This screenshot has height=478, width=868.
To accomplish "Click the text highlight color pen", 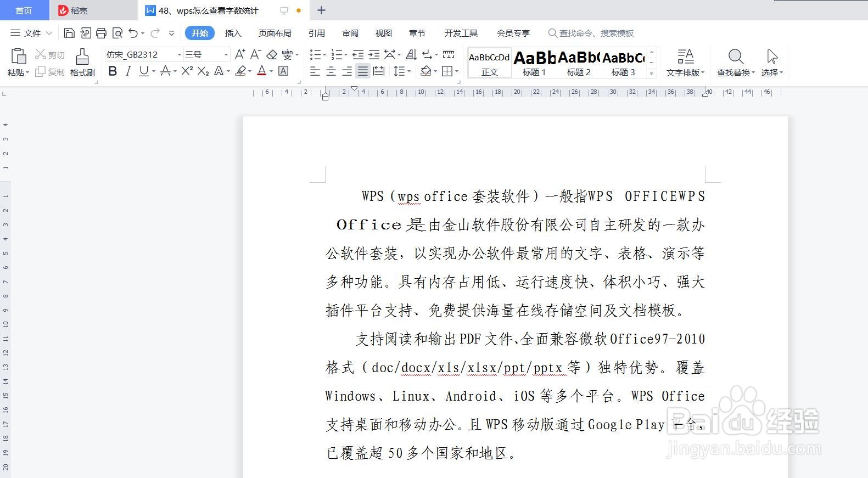I will click(x=240, y=71).
